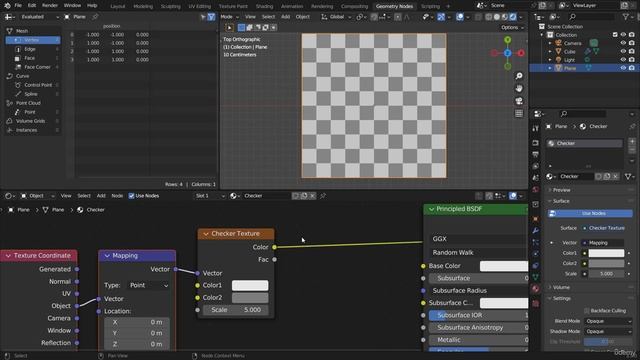Toggle viewport overlays button
This screenshot has width=640, height=360.
[460, 17]
